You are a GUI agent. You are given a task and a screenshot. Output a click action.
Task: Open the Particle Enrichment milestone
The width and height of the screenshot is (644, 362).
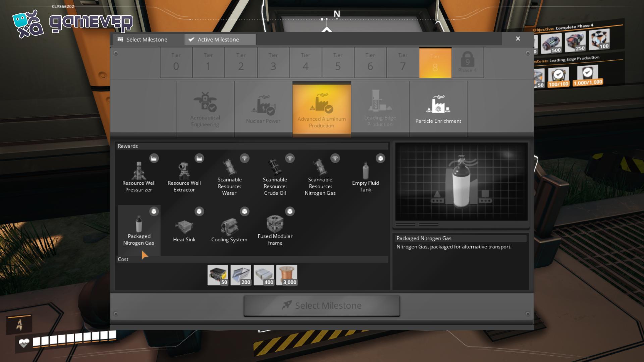[x=438, y=109]
